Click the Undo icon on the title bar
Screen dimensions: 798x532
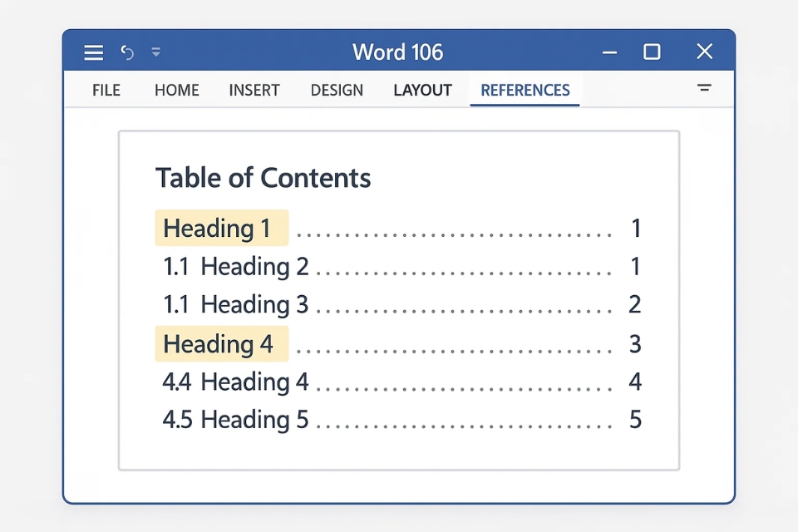(x=126, y=52)
